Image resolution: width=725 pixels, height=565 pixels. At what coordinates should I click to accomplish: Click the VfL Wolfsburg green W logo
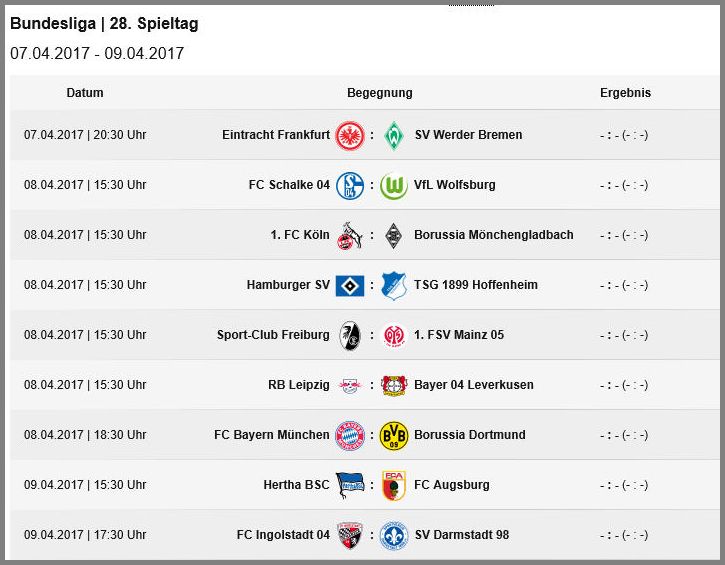point(393,185)
